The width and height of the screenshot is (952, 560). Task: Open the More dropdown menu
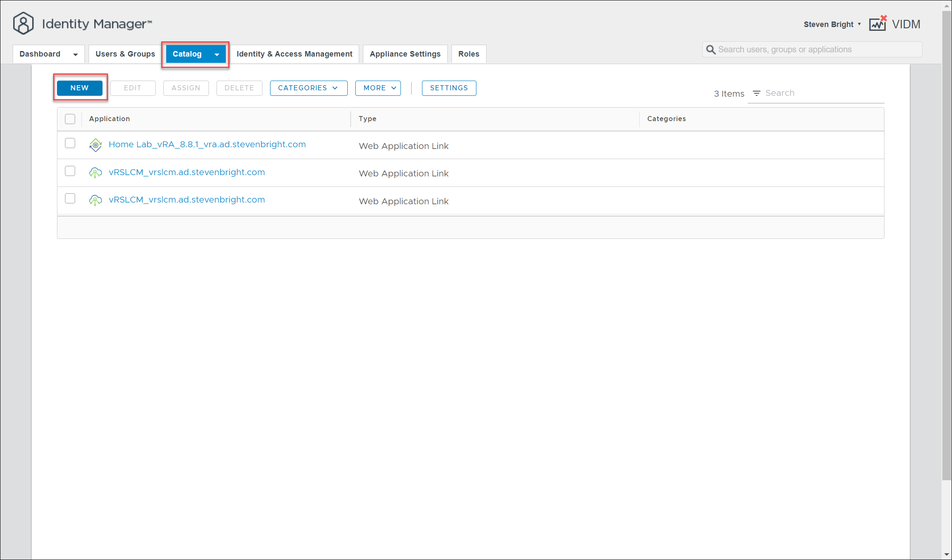point(378,88)
